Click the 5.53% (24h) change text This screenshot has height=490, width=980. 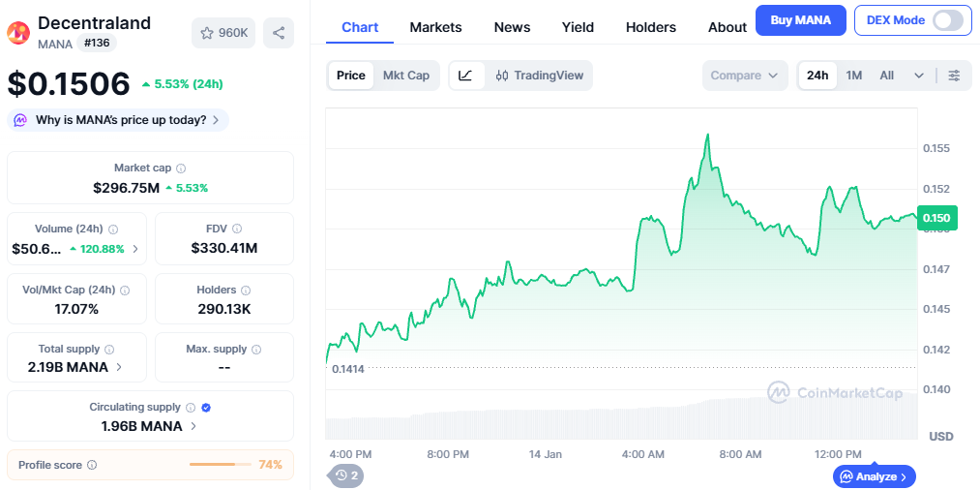click(x=188, y=84)
